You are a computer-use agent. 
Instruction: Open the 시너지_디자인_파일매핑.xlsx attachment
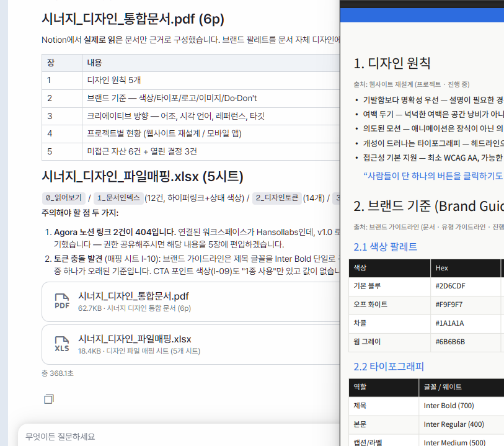click(x=190, y=344)
